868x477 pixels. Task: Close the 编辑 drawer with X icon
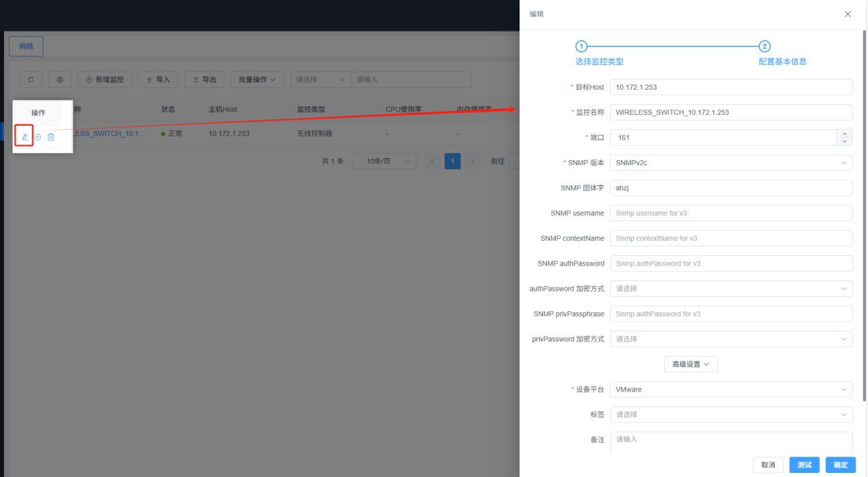(847, 14)
